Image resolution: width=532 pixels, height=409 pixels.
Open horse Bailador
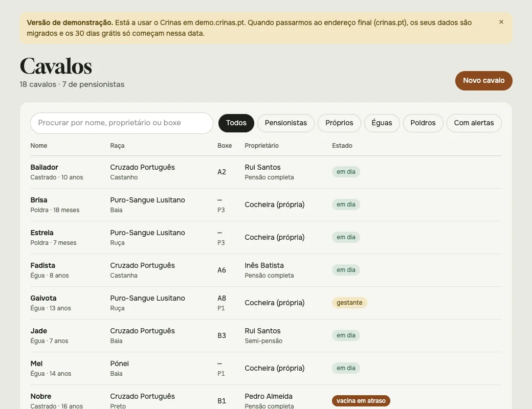pyautogui.click(x=44, y=167)
